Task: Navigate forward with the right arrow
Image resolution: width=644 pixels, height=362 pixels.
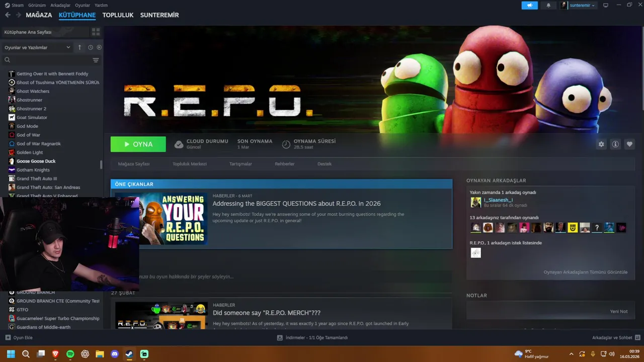Action: [19, 15]
